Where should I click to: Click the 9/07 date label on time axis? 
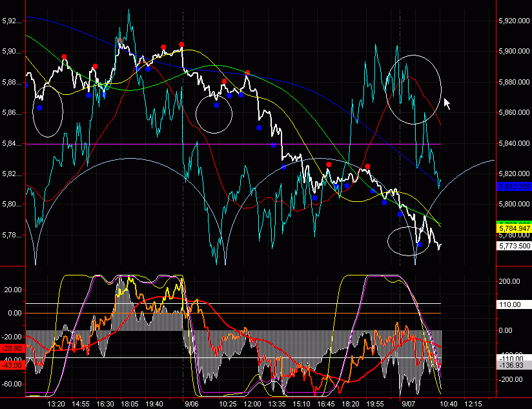409,404
